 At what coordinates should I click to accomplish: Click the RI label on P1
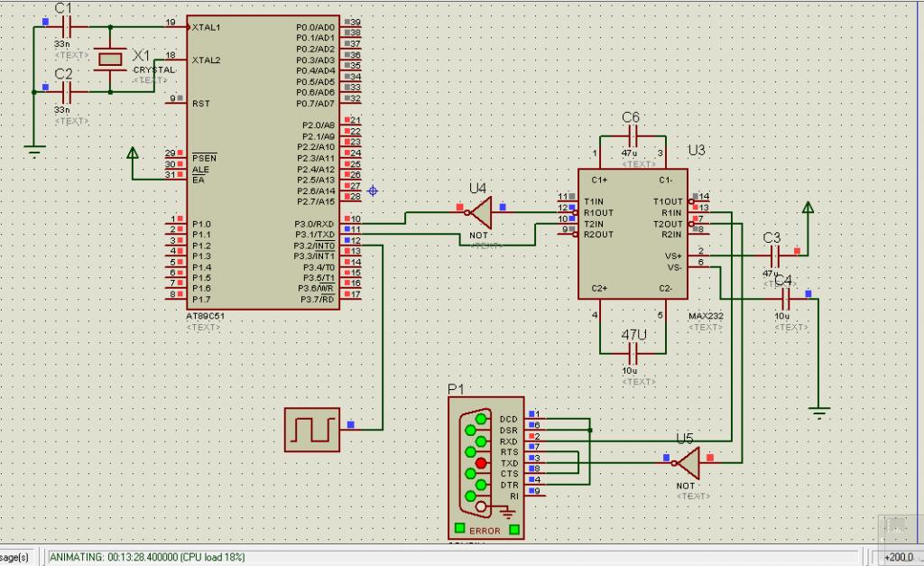click(x=514, y=496)
